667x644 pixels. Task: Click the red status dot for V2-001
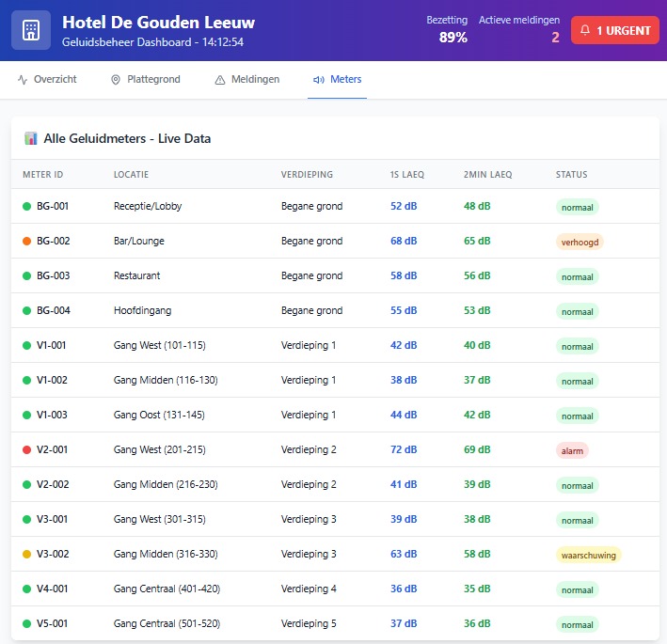[x=27, y=450]
